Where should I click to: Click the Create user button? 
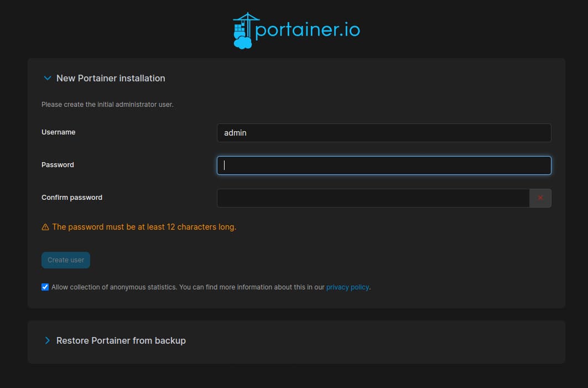coord(65,260)
